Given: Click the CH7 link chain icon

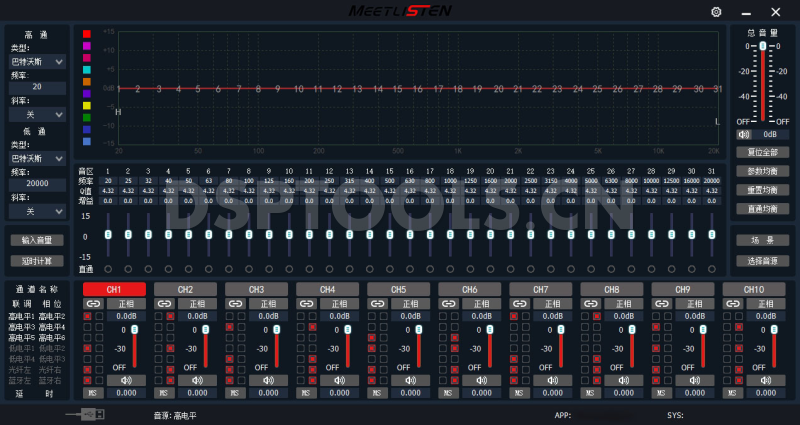Looking at the screenshot, I should [520, 303].
